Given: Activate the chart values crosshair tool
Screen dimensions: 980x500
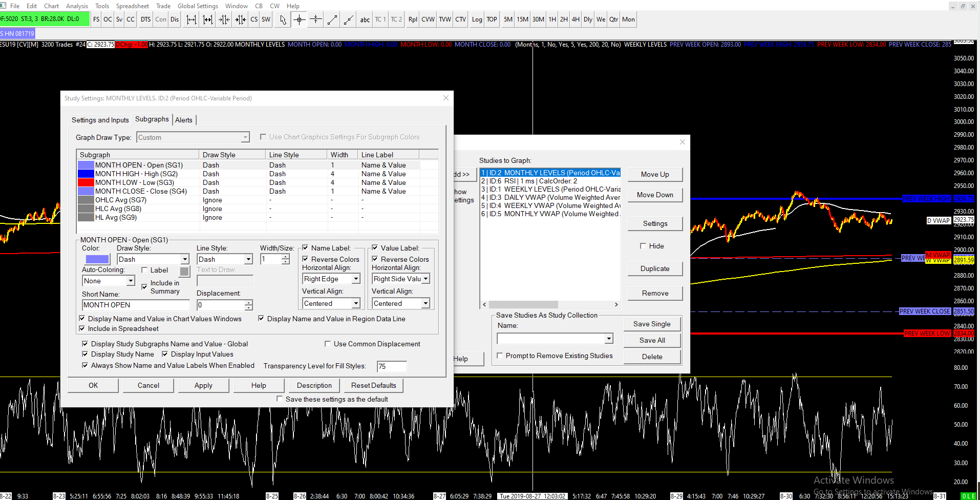Looking at the screenshot, I should point(300,19).
